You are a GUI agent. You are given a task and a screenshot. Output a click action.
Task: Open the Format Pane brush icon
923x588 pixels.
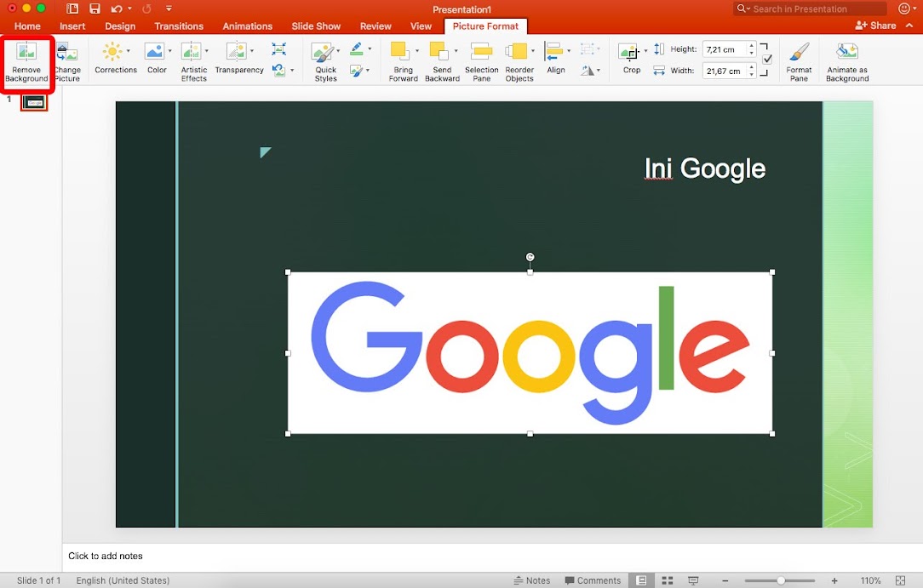[x=799, y=52]
